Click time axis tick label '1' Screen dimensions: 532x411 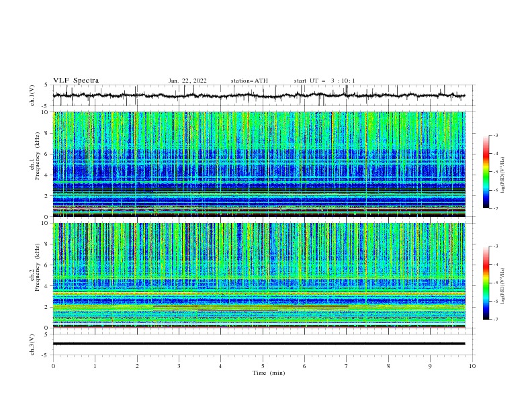click(x=95, y=366)
